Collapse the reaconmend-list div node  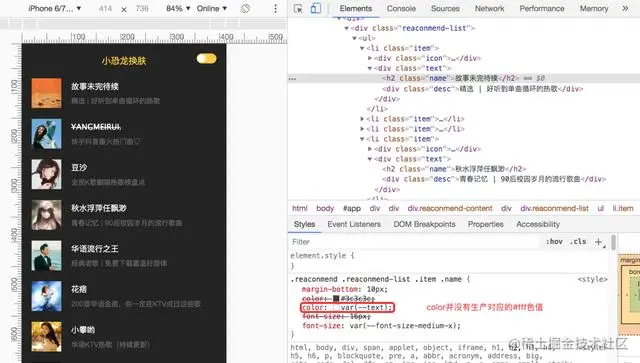(x=347, y=28)
